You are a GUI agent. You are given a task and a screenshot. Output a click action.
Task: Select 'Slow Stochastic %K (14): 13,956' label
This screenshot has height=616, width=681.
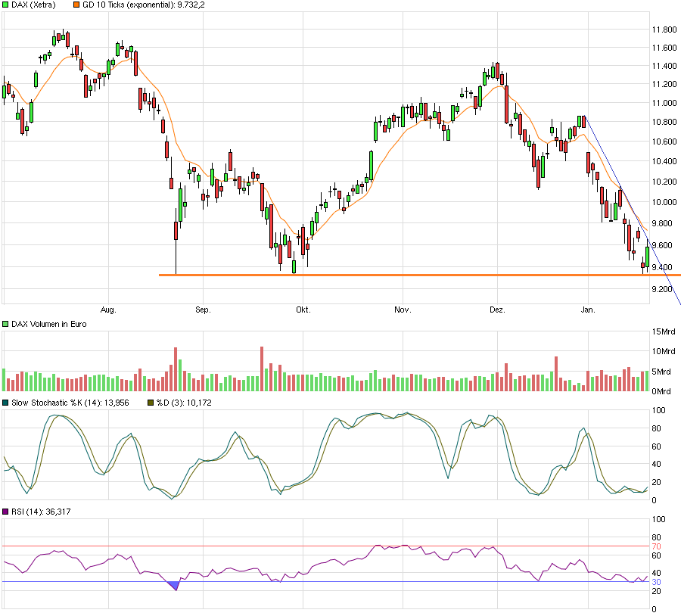click(x=70, y=403)
